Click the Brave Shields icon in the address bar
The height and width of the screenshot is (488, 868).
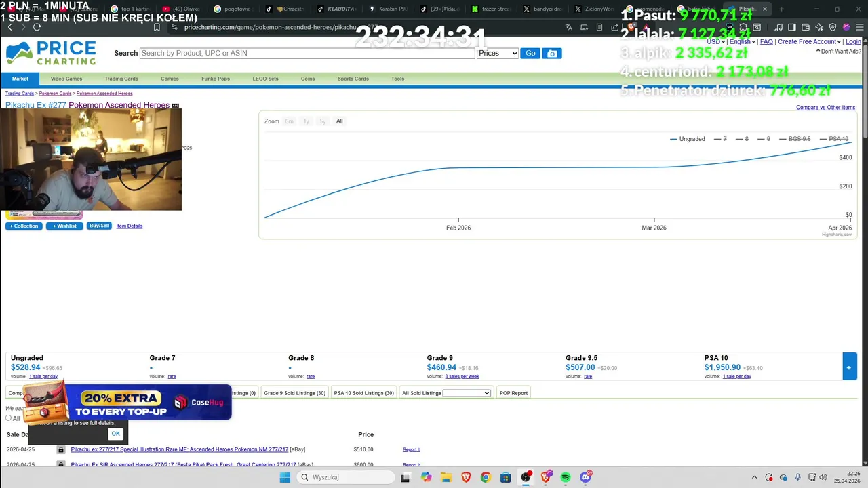point(631,27)
